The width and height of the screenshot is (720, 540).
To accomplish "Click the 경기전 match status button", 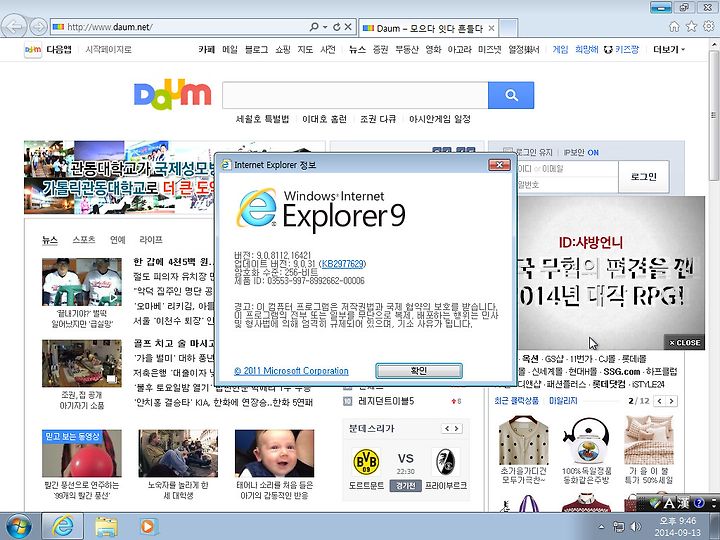I will tap(405, 485).
